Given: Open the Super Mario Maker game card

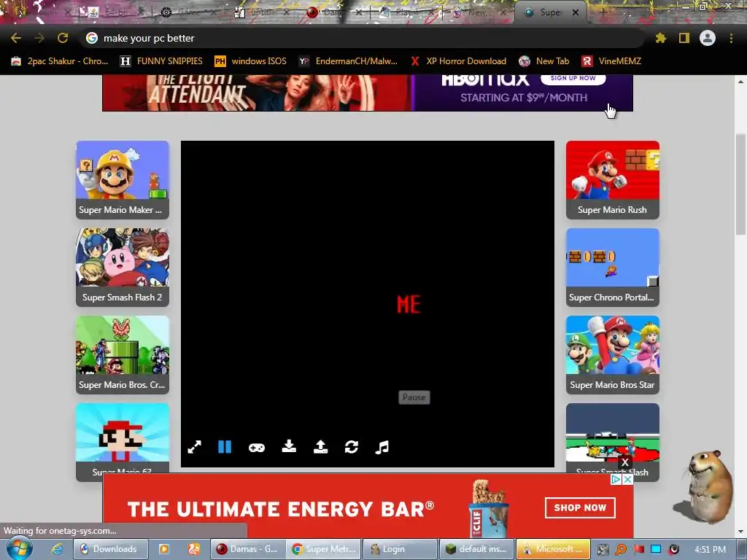Looking at the screenshot, I should pyautogui.click(x=123, y=180).
